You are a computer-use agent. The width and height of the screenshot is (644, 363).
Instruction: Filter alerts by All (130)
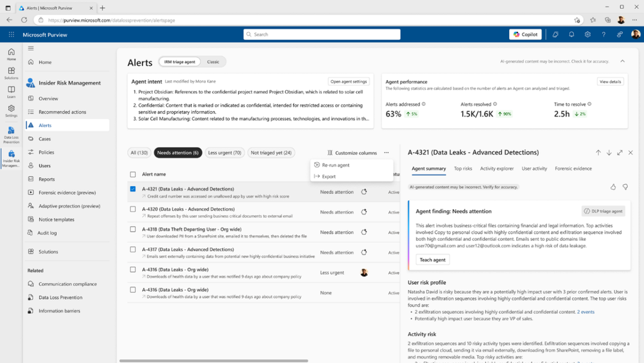coord(139,152)
